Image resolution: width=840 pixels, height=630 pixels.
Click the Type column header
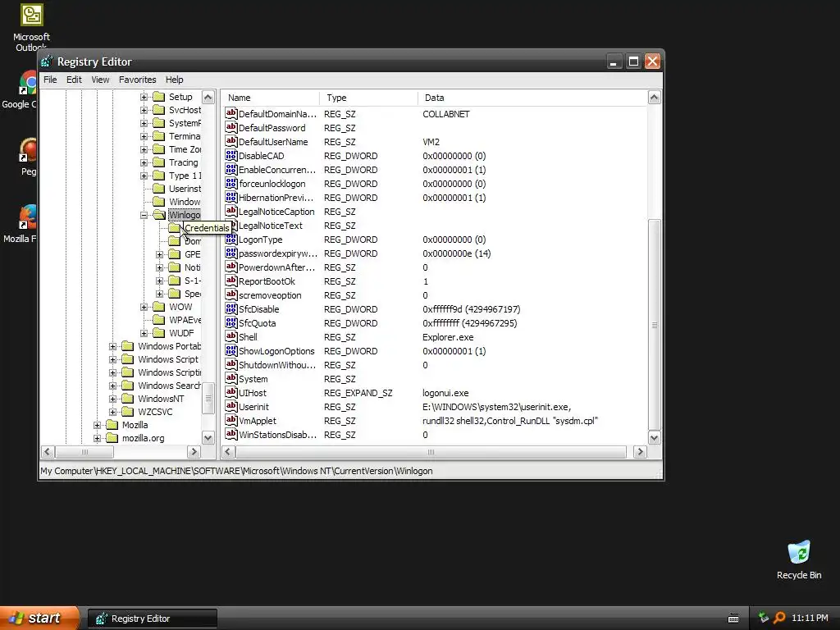click(368, 98)
